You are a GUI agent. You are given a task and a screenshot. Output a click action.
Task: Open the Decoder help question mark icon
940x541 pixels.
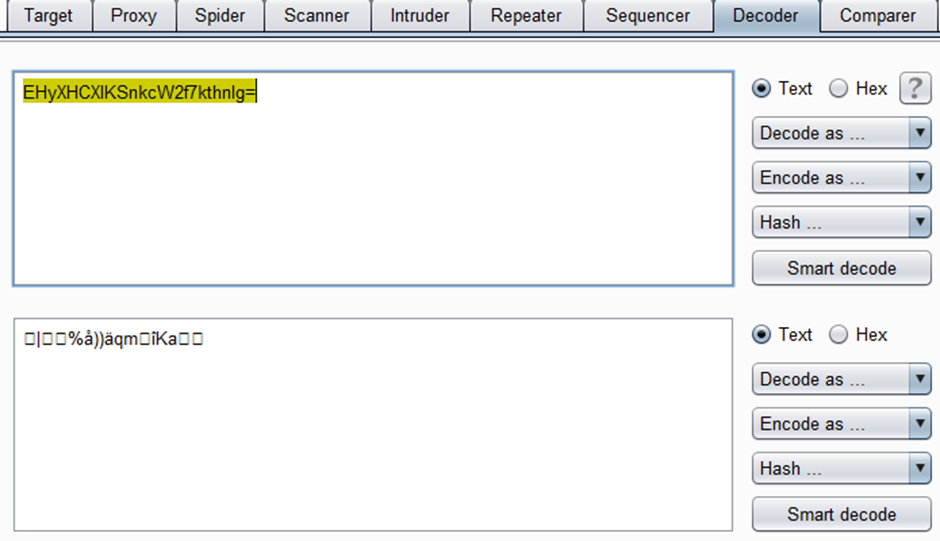[x=915, y=89]
